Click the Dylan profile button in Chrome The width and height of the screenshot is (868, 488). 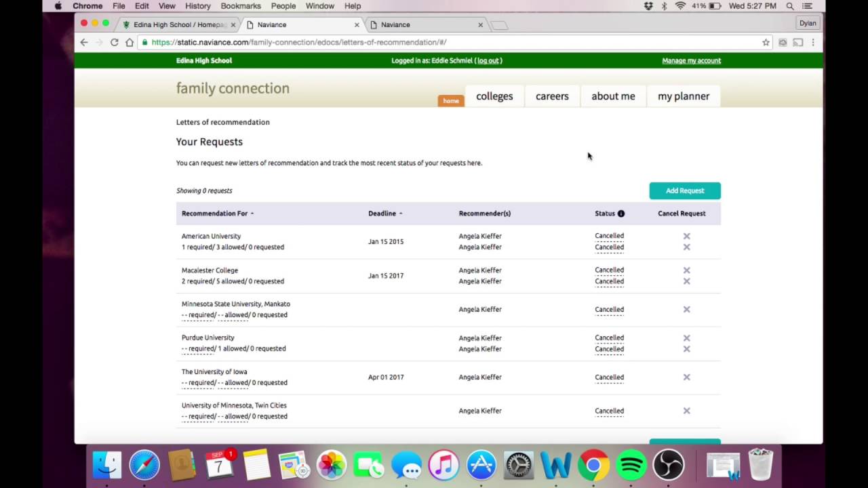[808, 23]
